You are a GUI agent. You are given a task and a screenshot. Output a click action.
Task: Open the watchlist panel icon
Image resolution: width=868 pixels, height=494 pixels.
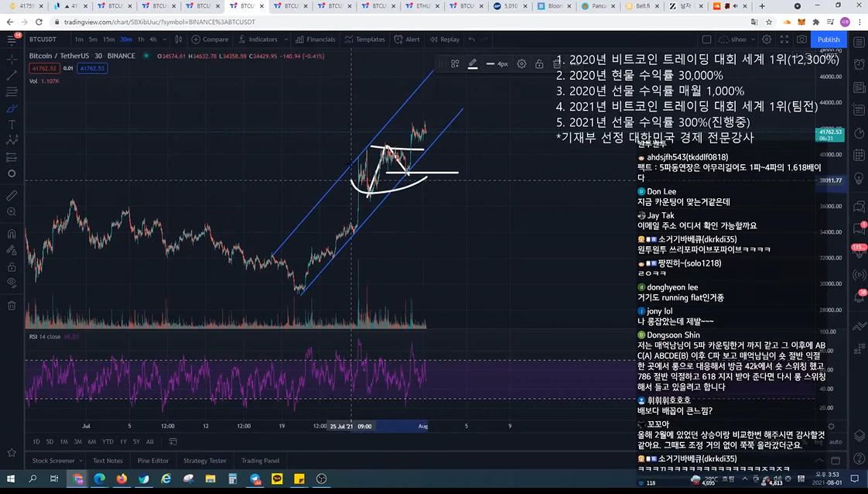pyautogui.click(x=859, y=42)
